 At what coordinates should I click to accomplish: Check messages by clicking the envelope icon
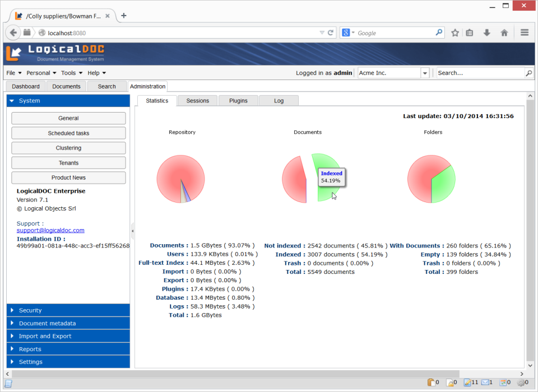coord(485,382)
